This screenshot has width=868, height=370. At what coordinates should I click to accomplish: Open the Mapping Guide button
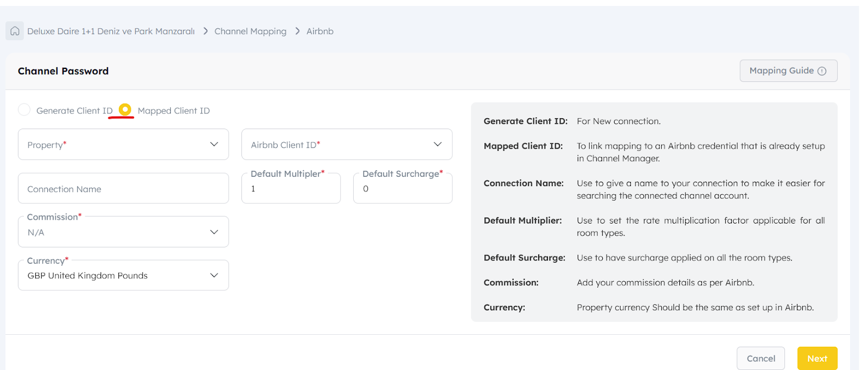(x=788, y=71)
